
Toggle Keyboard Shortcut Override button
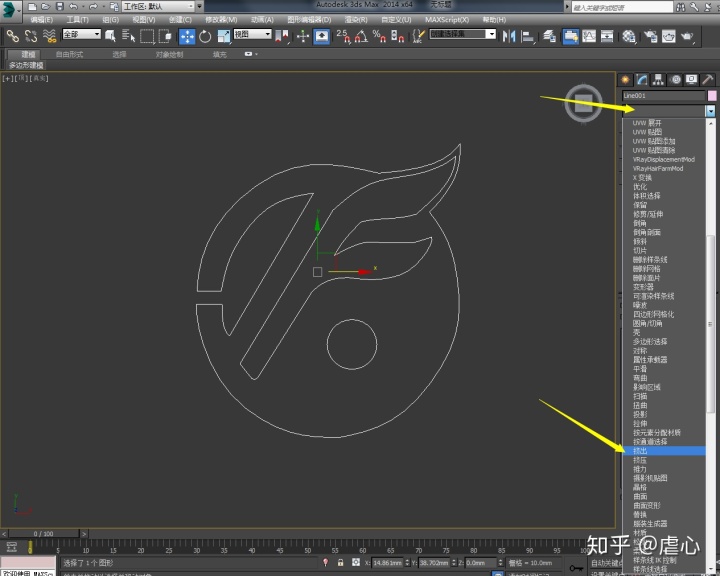(x=321, y=36)
